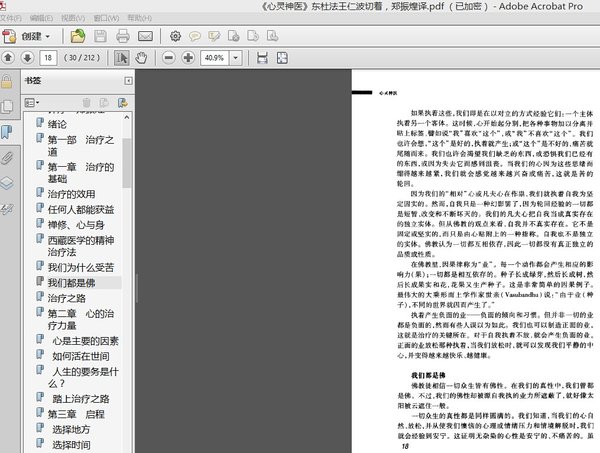Select the 踏上治疗之路 bookmark
Image resolution: width=600 pixels, height=453 pixels.
point(81,399)
